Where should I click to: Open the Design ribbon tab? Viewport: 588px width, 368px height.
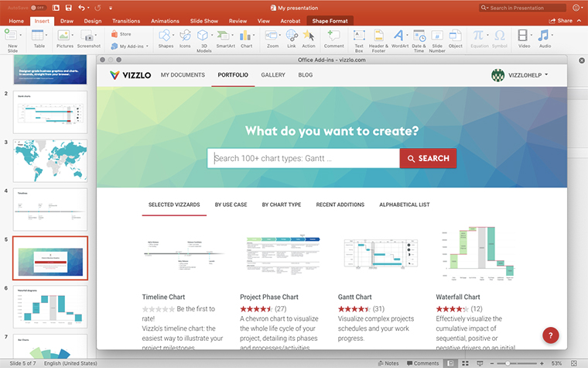coord(93,21)
